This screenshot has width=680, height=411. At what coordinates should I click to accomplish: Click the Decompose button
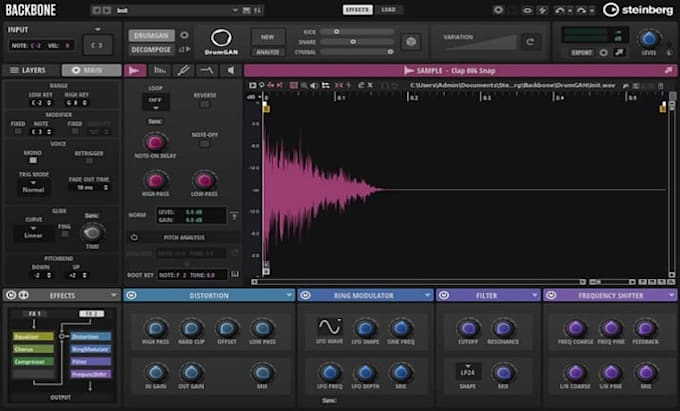click(151, 49)
